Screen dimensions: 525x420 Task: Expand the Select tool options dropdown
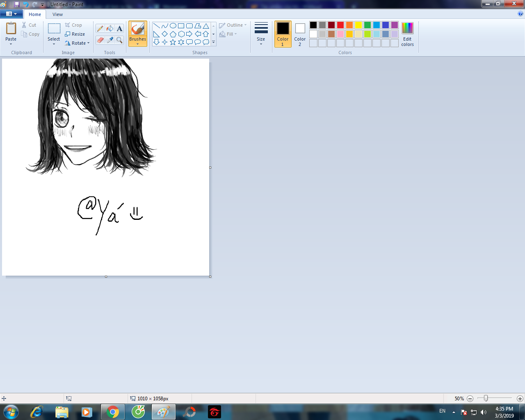(54, 43)
